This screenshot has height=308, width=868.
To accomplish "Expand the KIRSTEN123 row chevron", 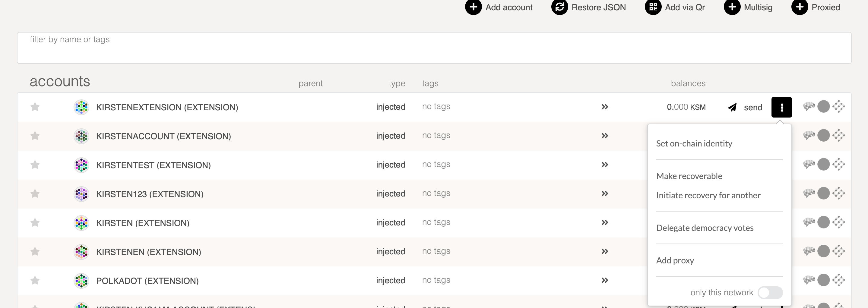I will 605,193.
